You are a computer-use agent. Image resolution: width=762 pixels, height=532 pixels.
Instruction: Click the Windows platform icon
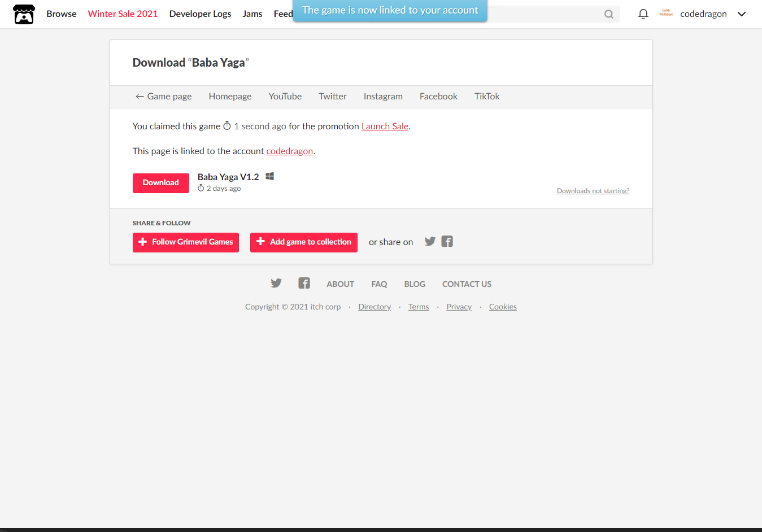270,176
